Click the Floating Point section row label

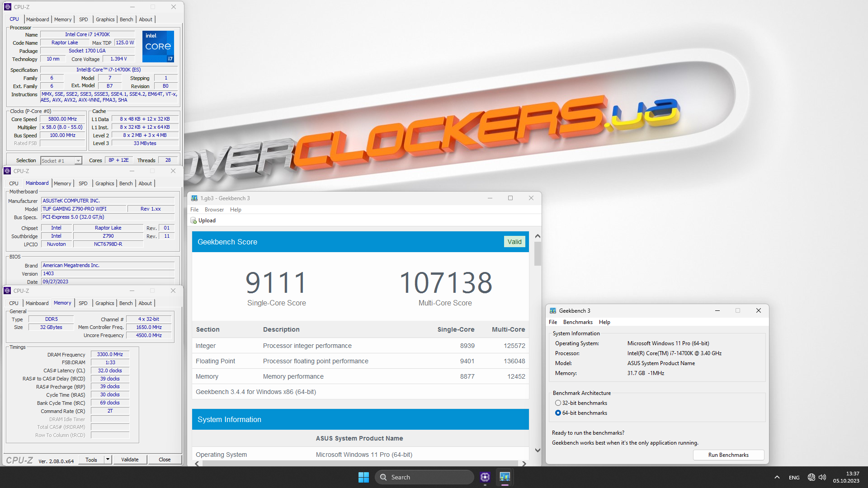click(215, 361)
